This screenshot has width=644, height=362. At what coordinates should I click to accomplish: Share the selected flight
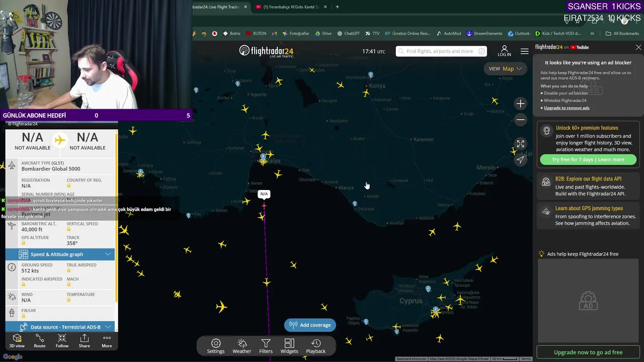click(85, 341)
